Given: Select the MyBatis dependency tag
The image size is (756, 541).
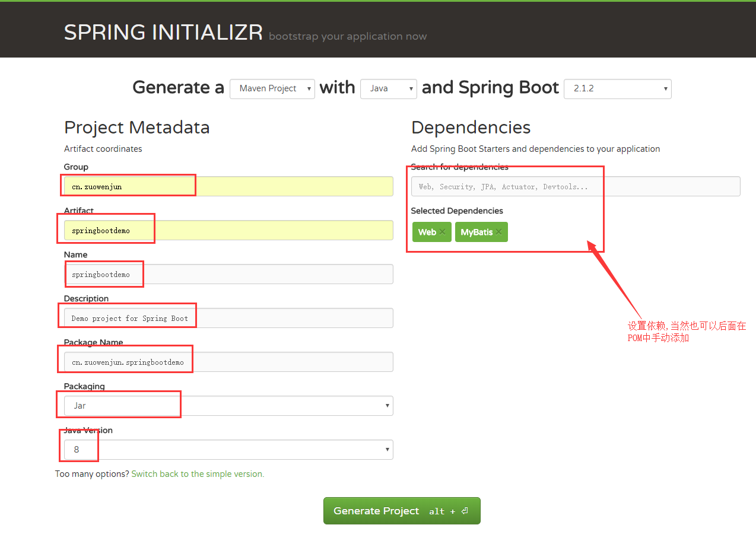Looking at the screenshot, I should 481,232.
